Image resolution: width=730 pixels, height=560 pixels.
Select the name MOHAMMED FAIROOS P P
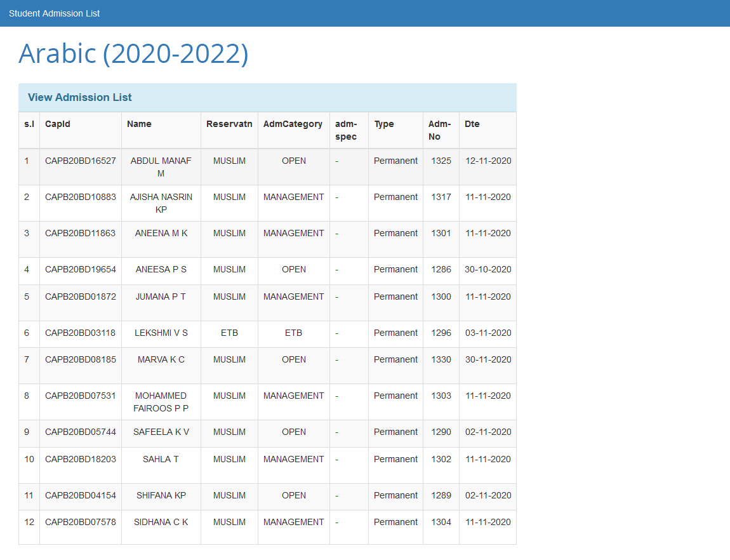pos(161,402)
